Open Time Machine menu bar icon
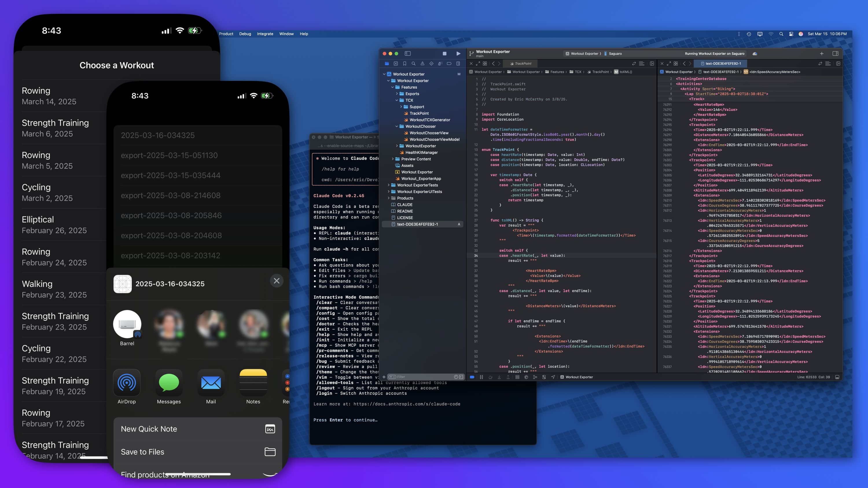 click(x=749, y=34)
